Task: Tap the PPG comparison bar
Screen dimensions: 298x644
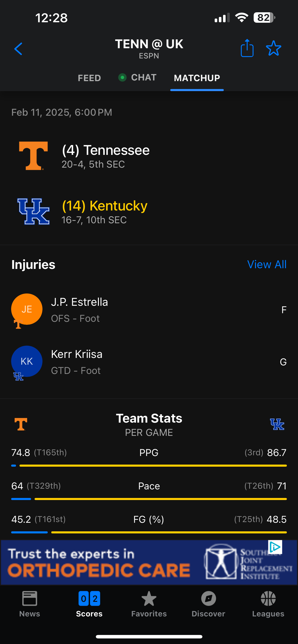Action: click(149, 465)
